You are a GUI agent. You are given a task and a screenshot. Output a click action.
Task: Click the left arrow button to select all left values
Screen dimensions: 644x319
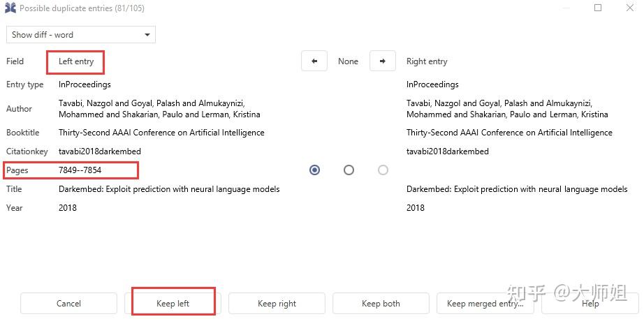[x=314, y=61]
